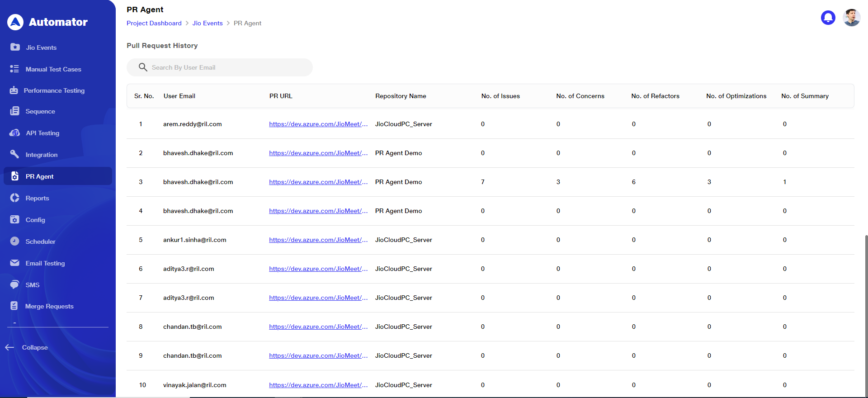The height and width of the screenshot is (398, 868).
Task: Navigate to Scheduler page
Action: pyautogui.click(x=40, y=242)
